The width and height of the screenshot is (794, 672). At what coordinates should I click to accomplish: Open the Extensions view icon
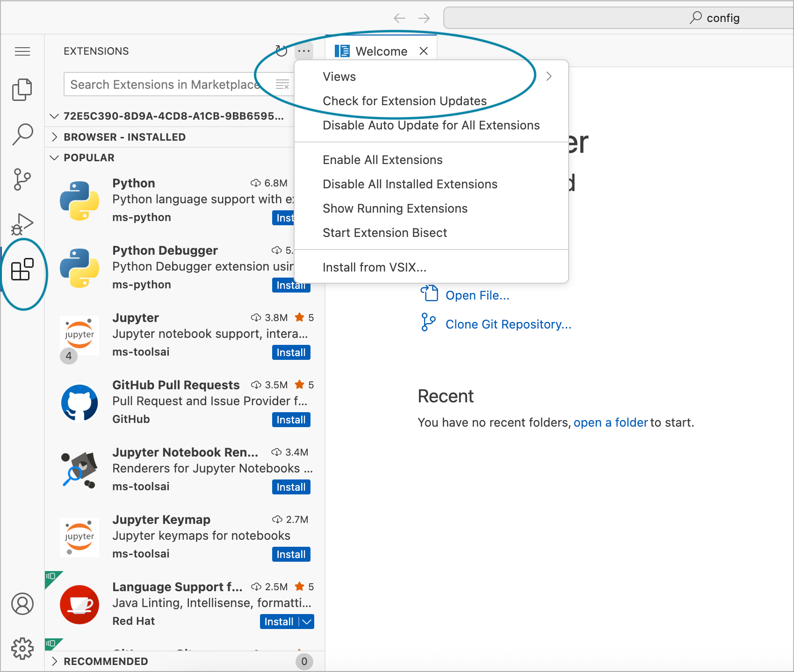click(x=22, y=270)
